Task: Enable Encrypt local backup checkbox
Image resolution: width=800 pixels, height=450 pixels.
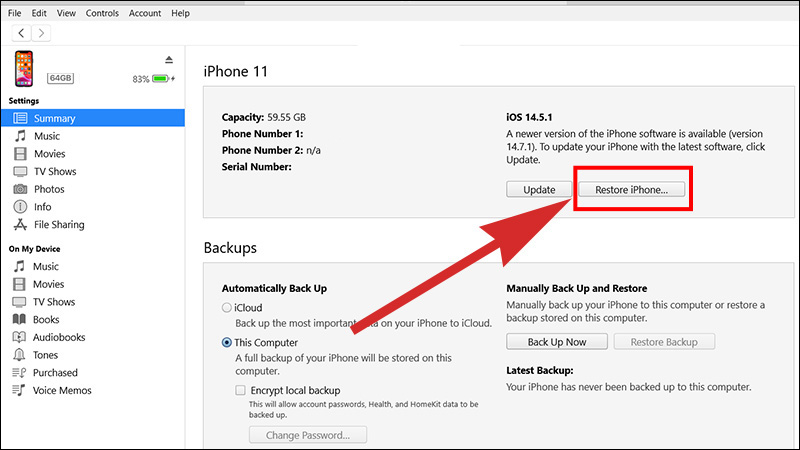Action: click(240, 390)
